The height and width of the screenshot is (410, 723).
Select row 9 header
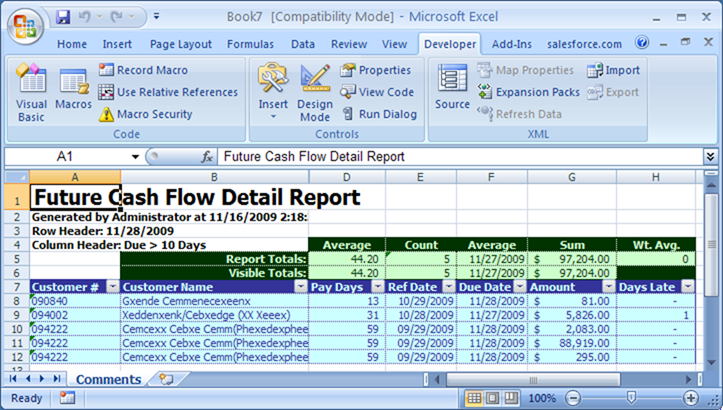coord(17,315)
